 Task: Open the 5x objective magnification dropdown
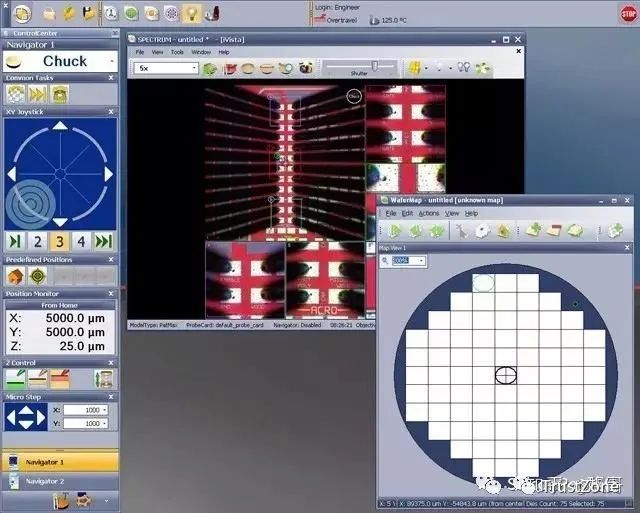(194, 68)
